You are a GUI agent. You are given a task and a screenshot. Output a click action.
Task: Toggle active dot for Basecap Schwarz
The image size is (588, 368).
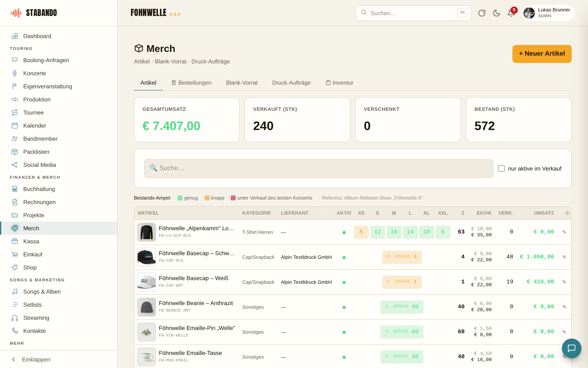[344, 258]
